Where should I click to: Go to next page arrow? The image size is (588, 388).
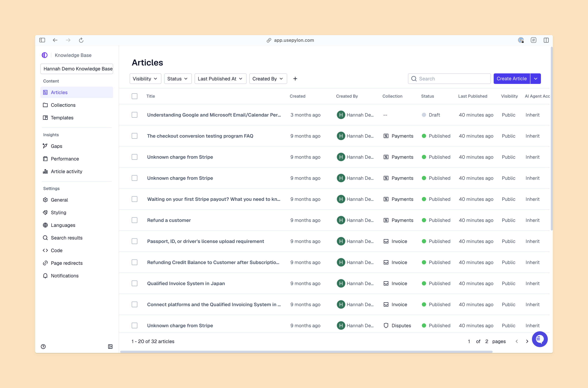click(x=527, y=341)
